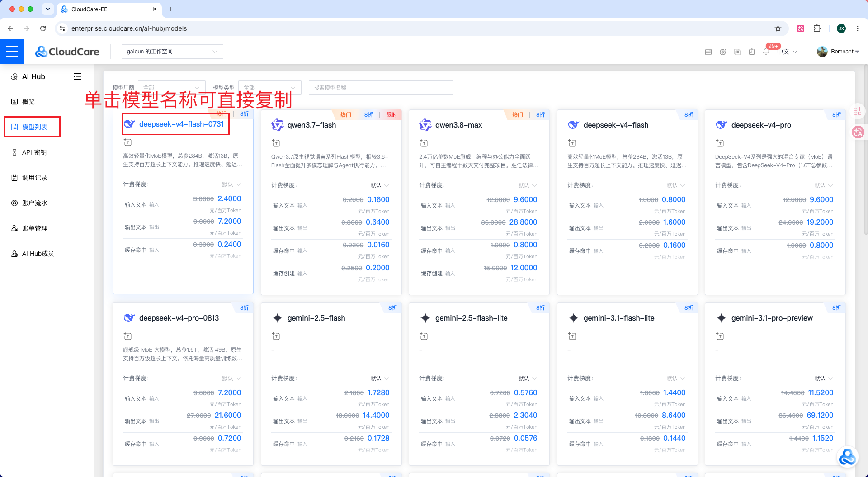Click the copy icon under qwen3.7-flash
Viewport: 868px width, 477px height.
coord(276,143)
